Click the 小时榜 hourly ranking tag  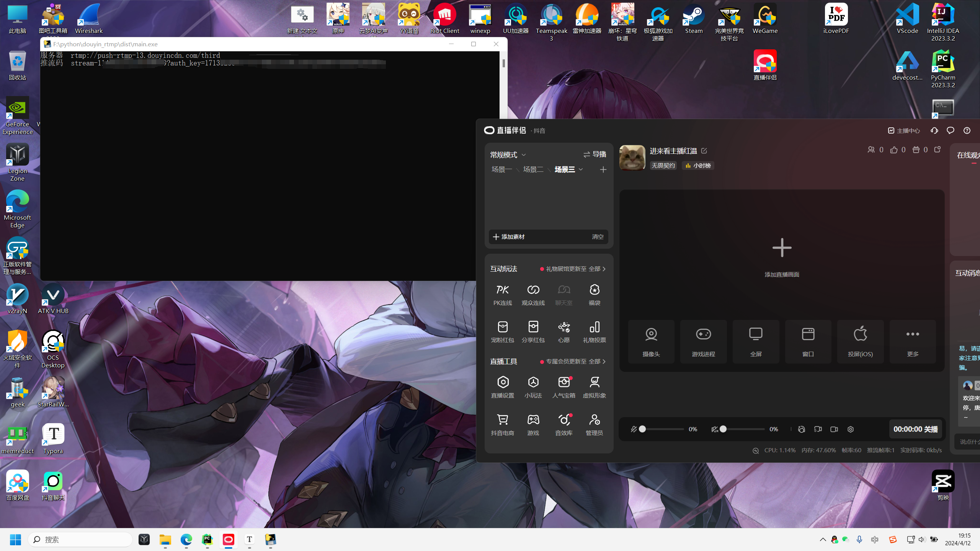(x=698, y=165)
